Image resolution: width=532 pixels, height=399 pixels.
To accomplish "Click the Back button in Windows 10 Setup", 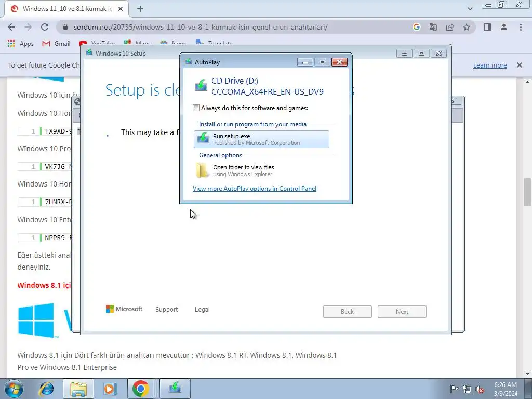I will [x=348, y=312].
